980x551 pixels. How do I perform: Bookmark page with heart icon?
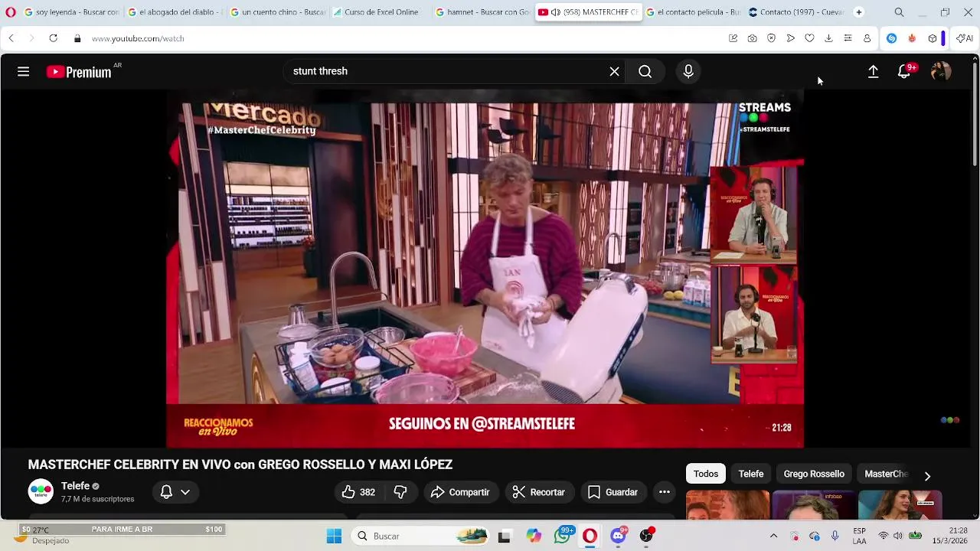809,38
